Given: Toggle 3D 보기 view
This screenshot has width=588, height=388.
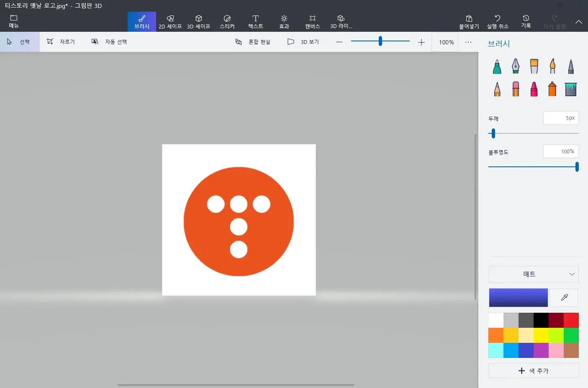Looking at the screenshot, I should (x=303, y=42).
